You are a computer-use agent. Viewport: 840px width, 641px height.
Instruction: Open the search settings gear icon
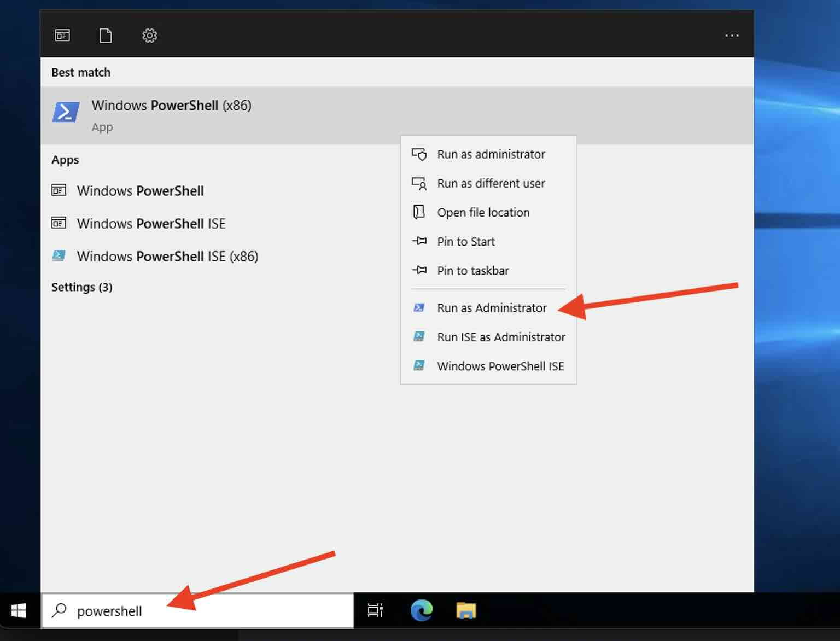149,34
